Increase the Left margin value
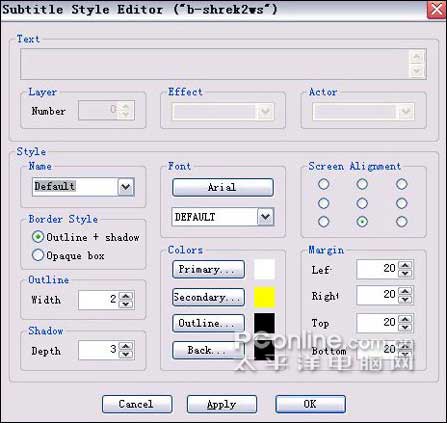 click(x=405, y=265)
